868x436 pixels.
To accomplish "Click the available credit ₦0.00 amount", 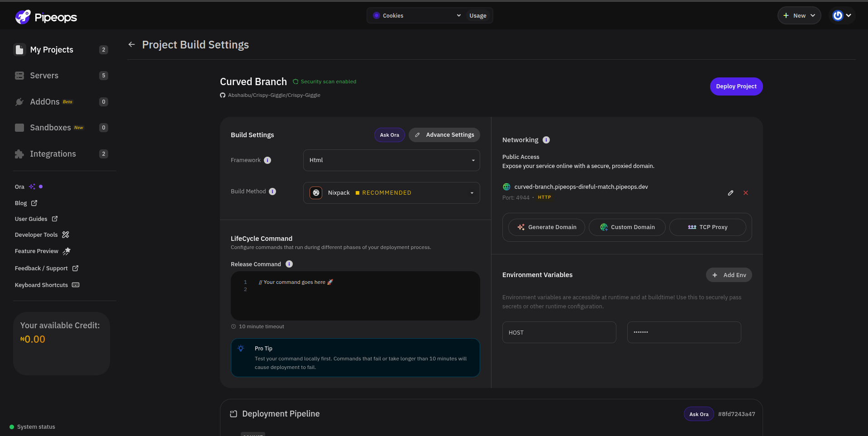I will pyautogui.click(x=33, y=339).
